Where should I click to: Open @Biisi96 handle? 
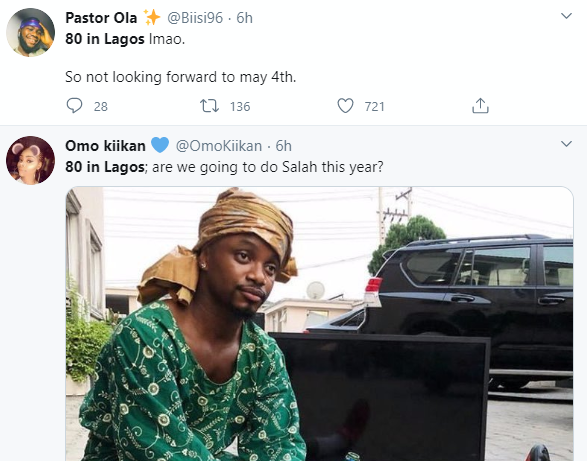tap(195, 18)
